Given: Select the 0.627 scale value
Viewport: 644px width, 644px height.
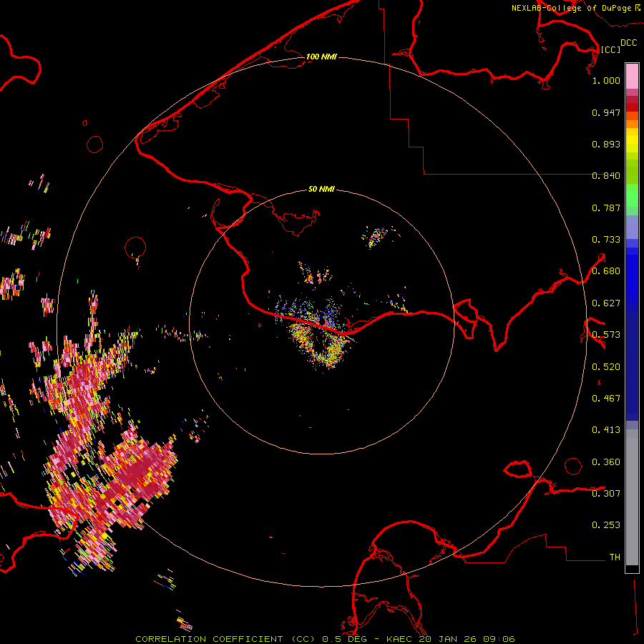Looking at the screenshot, I should point(606,303).
